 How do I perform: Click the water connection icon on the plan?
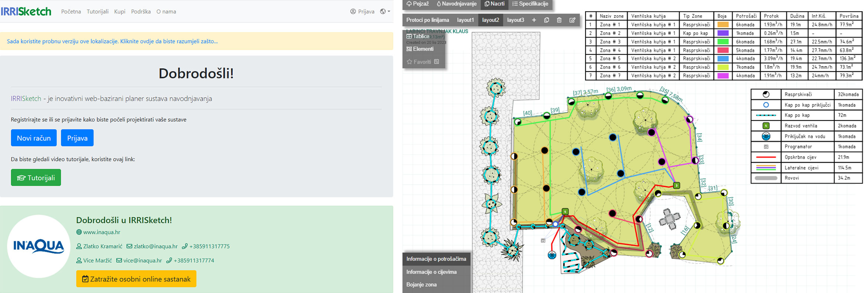pos(552,255)
